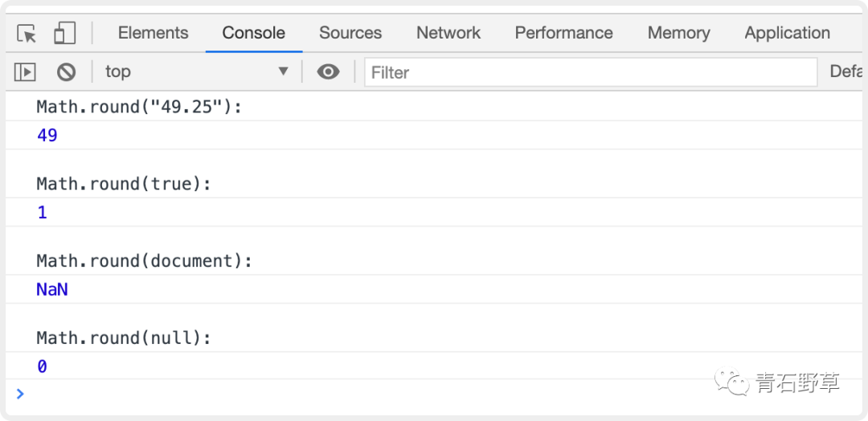Select the active Console tab

[253, 33]
